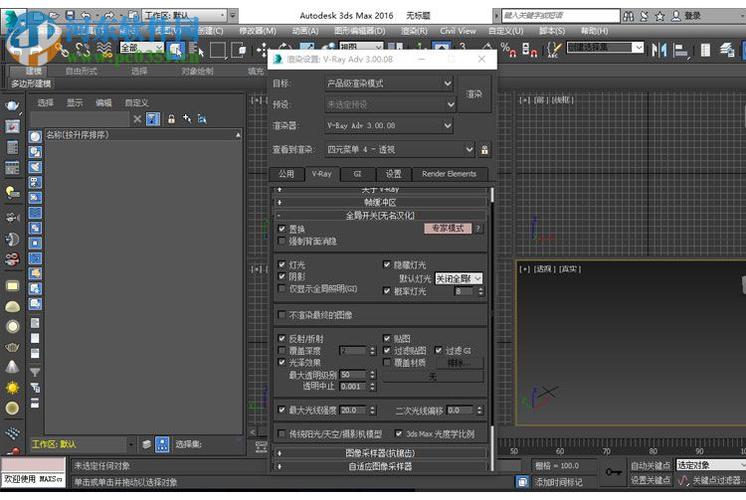Click the Align tool icon
Viewport: 746px width, 500px height.
(x=681, y=49)
